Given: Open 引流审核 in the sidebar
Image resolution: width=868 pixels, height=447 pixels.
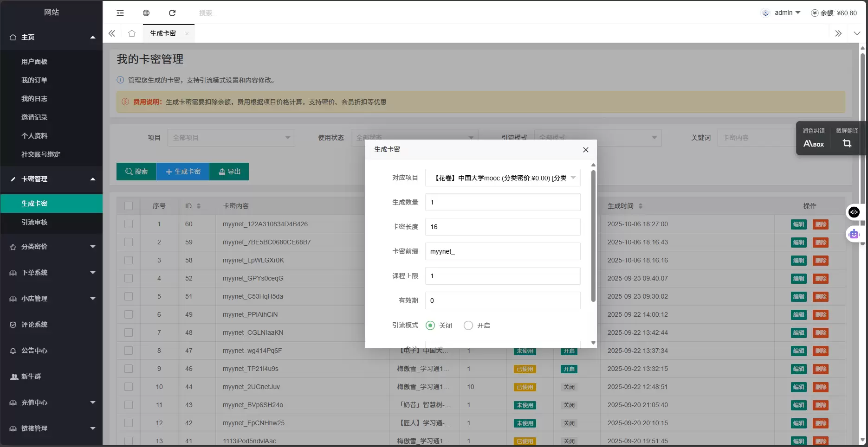Looking at the screenshot, I should pyautogui.click(x=34, y=222).
